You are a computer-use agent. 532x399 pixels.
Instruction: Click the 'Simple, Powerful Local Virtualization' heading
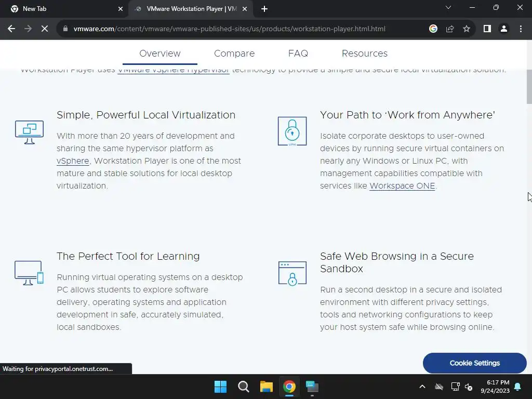pyautogui.click(x=146, y=115)
